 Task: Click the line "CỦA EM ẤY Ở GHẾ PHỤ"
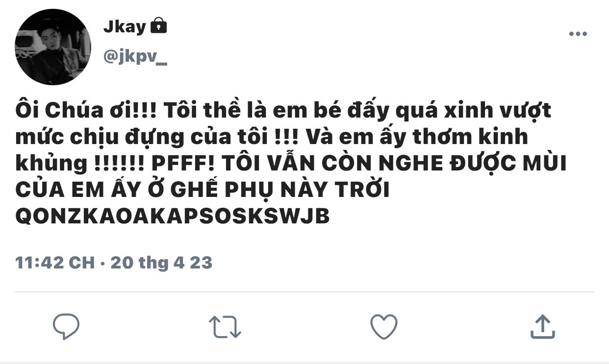click(203, 190)
